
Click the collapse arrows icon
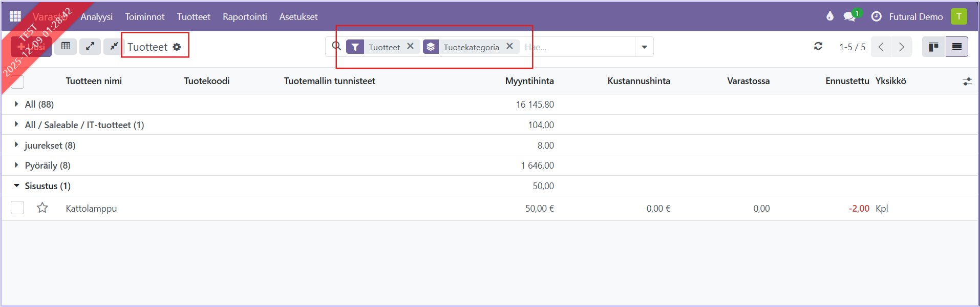114,46
